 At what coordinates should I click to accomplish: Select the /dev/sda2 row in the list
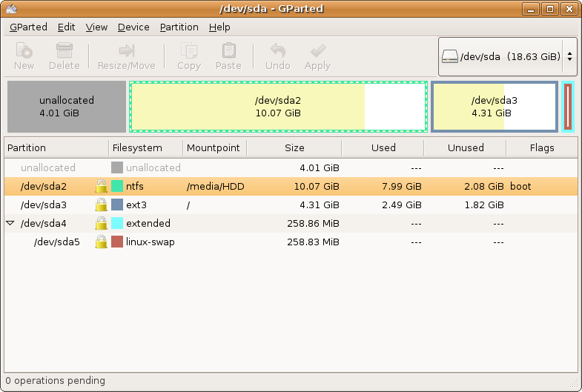click(x=291, y=186)
